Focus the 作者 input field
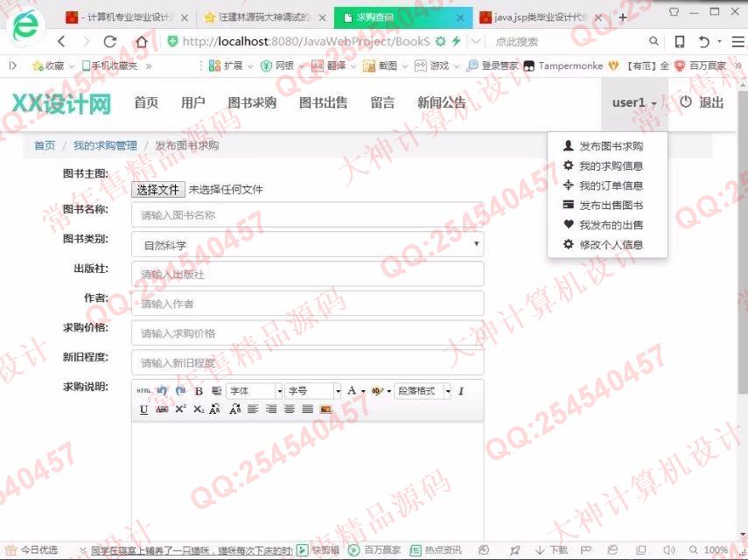The image size is (748, 560). 308,304
